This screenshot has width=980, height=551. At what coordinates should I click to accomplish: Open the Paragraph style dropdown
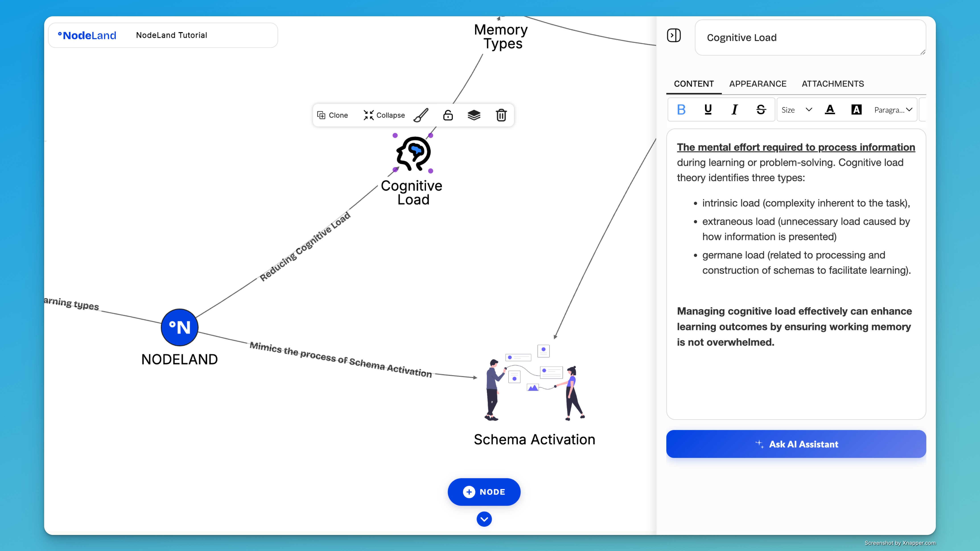[892, 110]
